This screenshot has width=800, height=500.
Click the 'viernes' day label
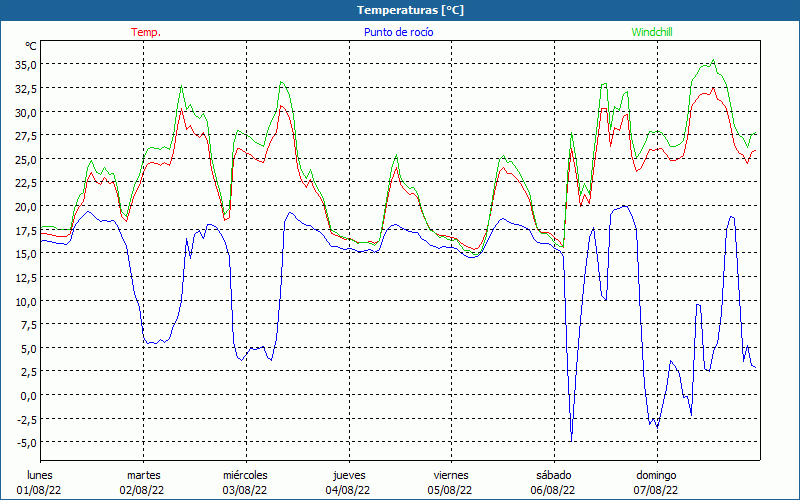click(x=451, y=475)
